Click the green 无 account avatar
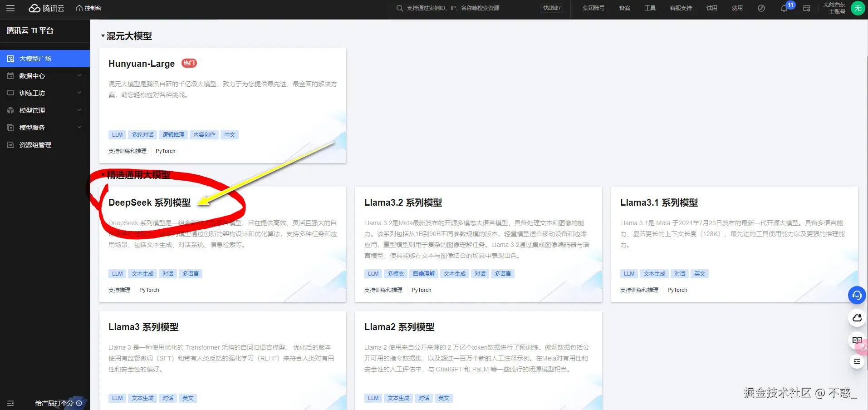The width and height of the screenshot is (868, 410). 857,8
